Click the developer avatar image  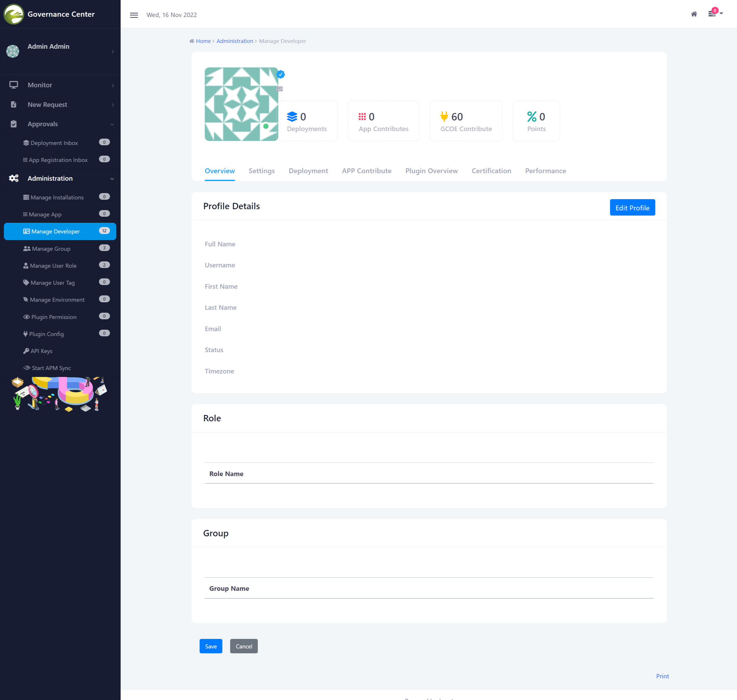point(241,104)
